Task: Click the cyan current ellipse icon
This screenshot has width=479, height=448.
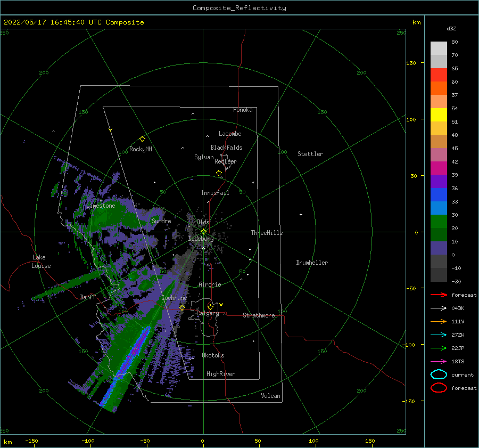Action: 439,374
